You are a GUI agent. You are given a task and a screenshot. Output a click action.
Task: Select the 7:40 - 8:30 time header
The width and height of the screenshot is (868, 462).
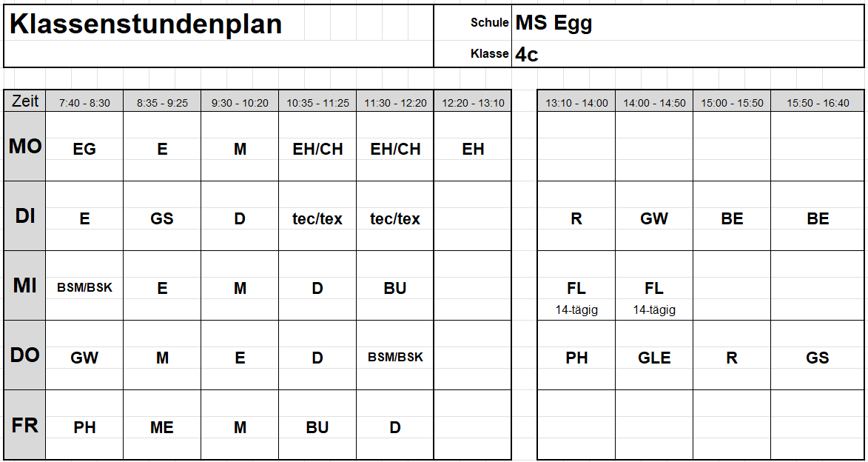point(84,102)
